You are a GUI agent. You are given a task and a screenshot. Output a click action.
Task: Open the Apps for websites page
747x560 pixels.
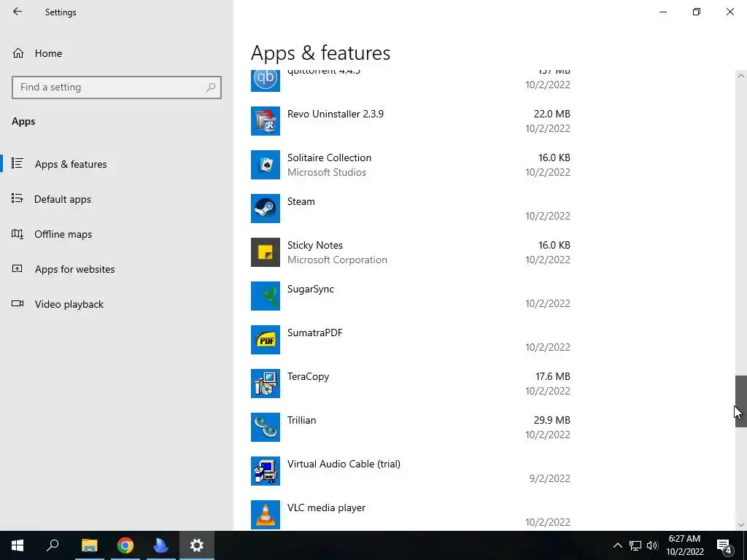(x=117, y=269)
